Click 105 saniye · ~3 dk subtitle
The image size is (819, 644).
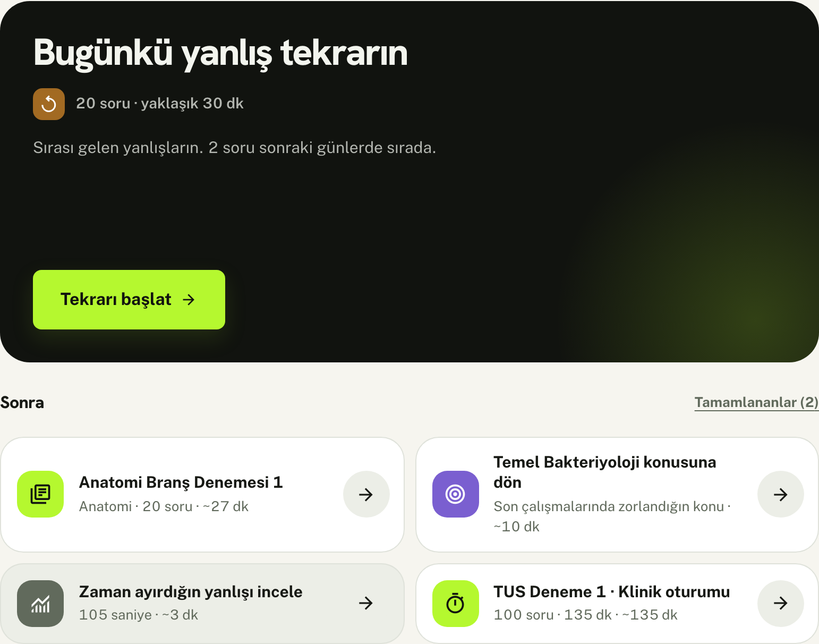[x=139, y=615]
